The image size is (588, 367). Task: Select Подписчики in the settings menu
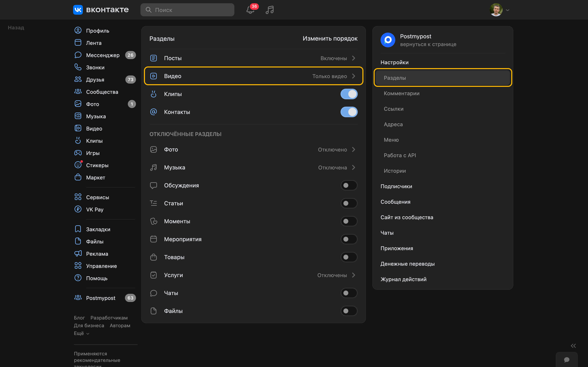396,186
